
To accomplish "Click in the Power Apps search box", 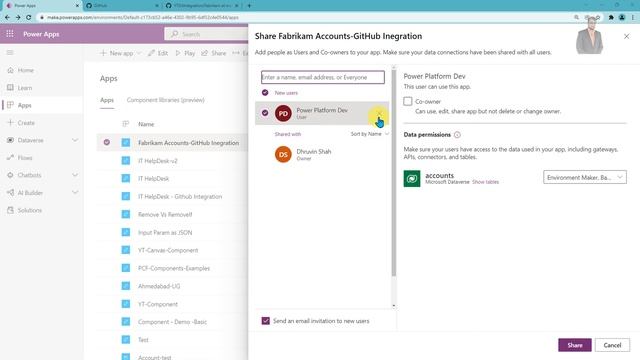I will [206, 34].
